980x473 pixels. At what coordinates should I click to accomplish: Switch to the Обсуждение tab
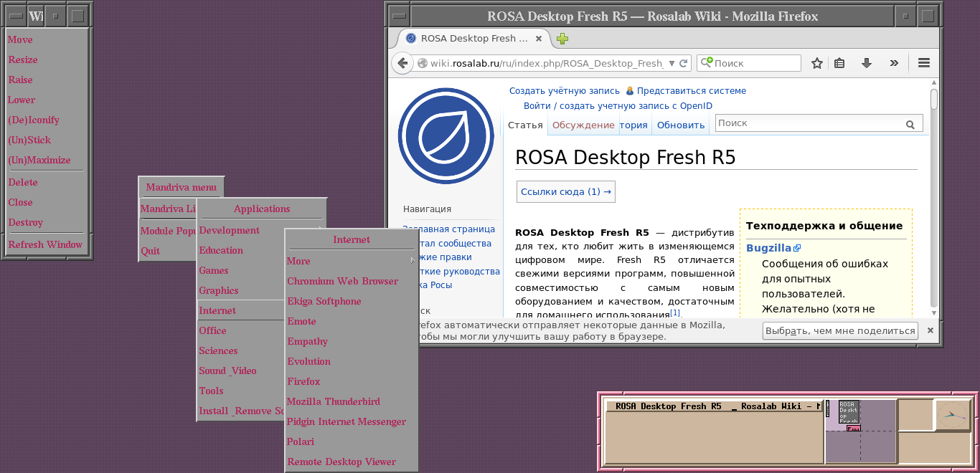point(583,125)
